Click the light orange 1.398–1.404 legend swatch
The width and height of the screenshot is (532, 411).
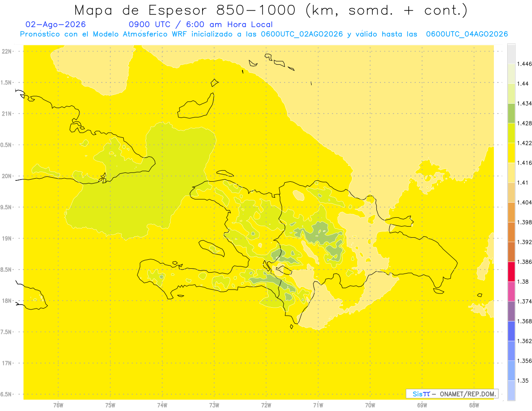pyautogui.click(x=511, y=212)
